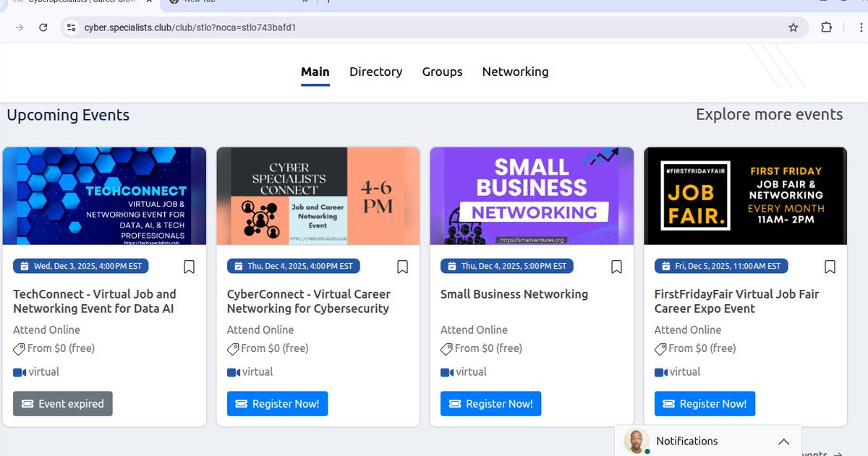Open the Small Business Networking banner image

(532, 196)
